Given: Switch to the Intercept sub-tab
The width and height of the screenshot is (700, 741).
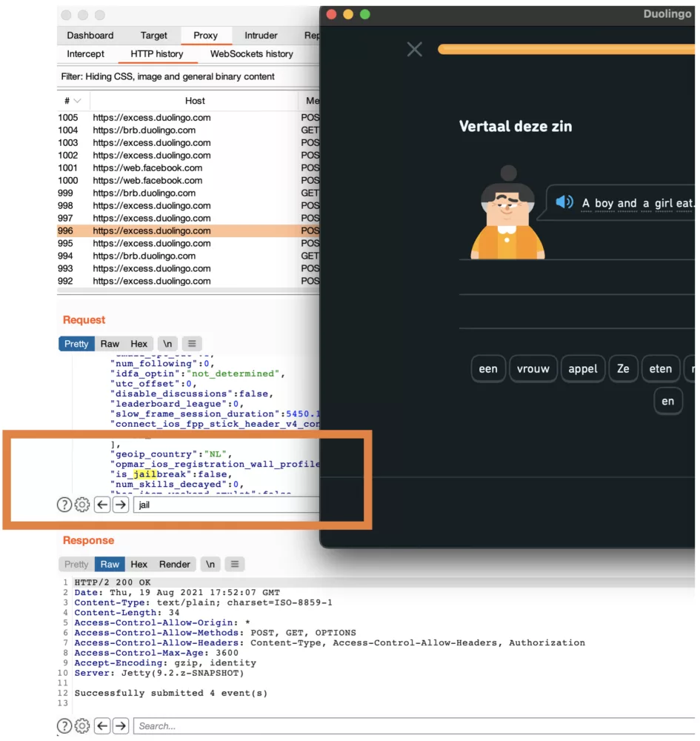Looking at the screenshot, I should point(85,54).
